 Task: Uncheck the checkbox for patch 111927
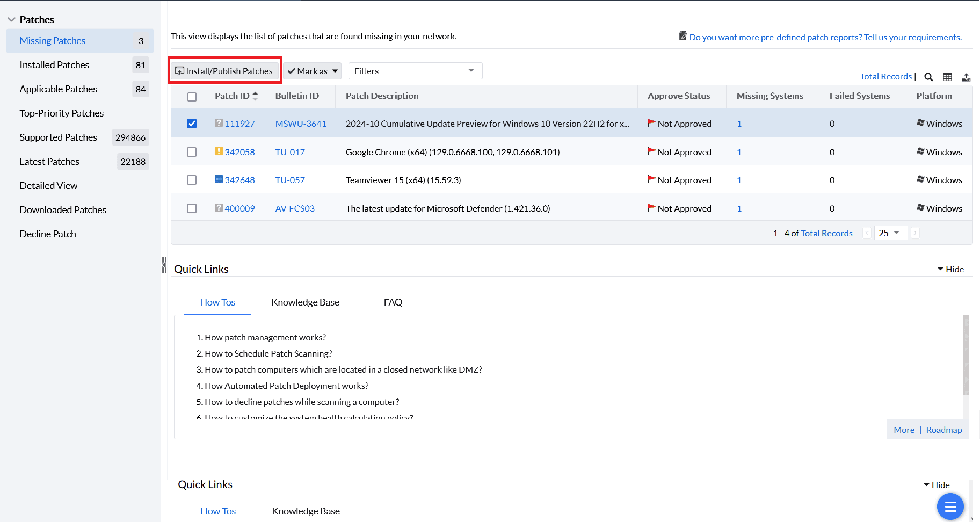(x=192, y=124)
